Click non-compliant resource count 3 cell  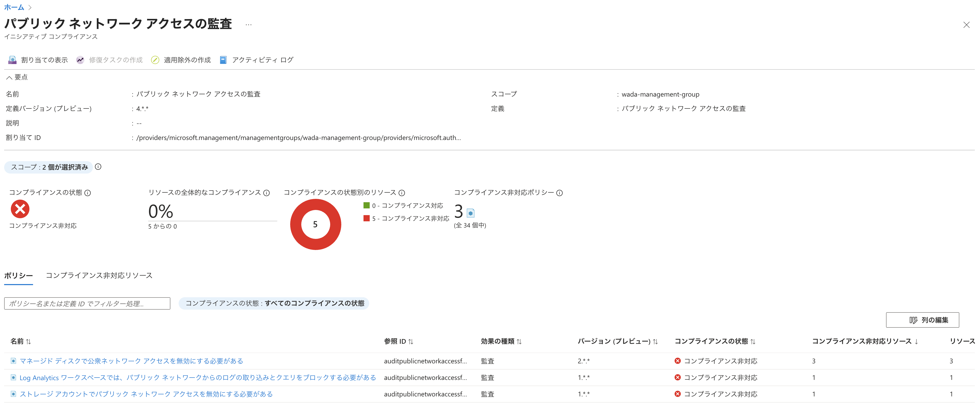[814, 361]
